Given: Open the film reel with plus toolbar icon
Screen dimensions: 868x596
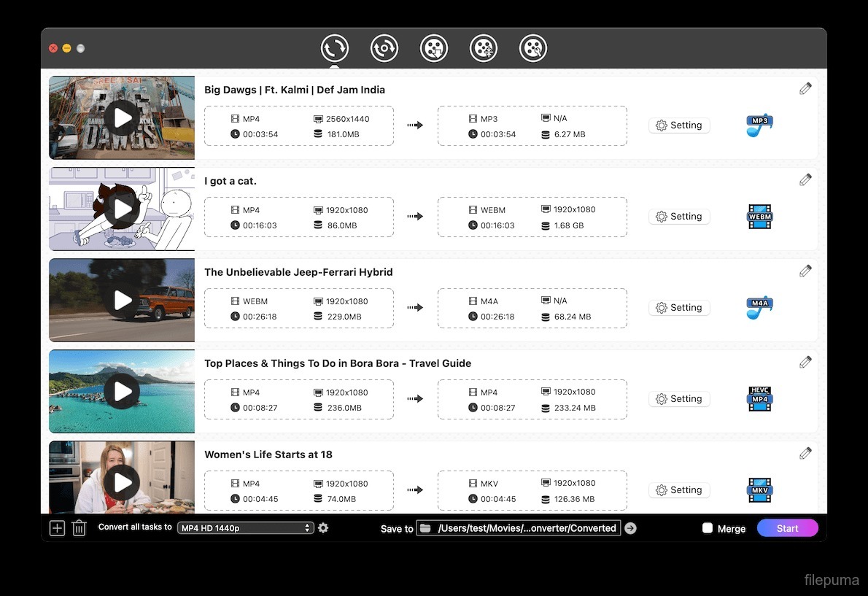Looking at the screenshot, I should click(x=484, y=49).
